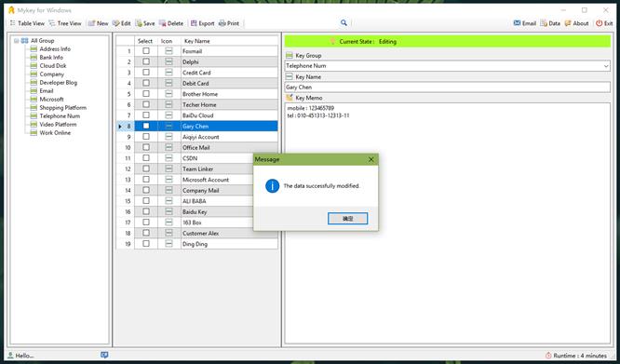The width and height of the screenshot is (620, 364).
Task: Select Telephone Num in group tree
Action: pos(60,115)
